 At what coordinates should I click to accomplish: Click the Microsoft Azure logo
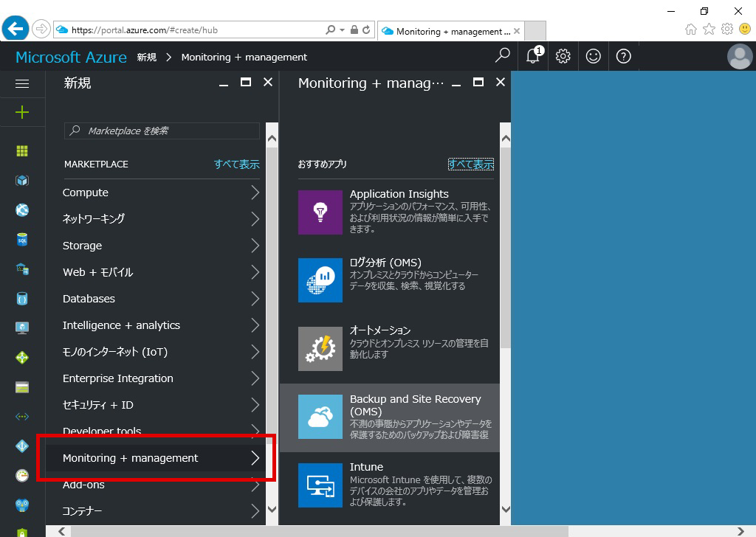click(x=72, y=58)
